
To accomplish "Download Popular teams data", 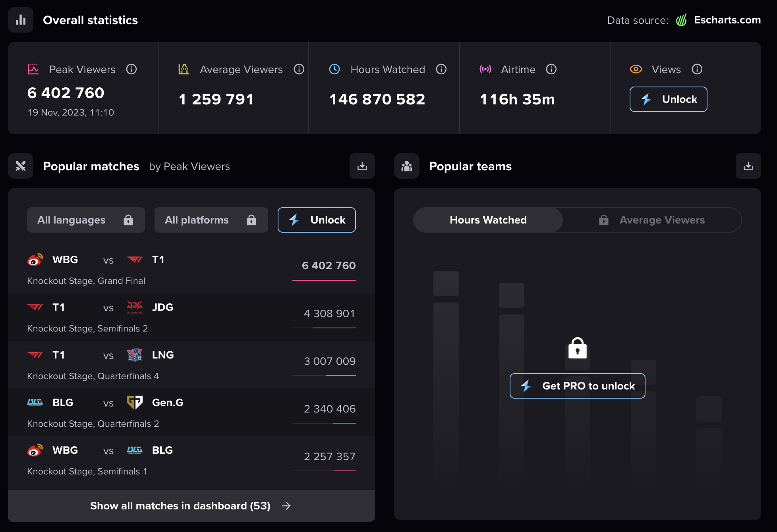I will pyautogui.click(x=748, y=166).
